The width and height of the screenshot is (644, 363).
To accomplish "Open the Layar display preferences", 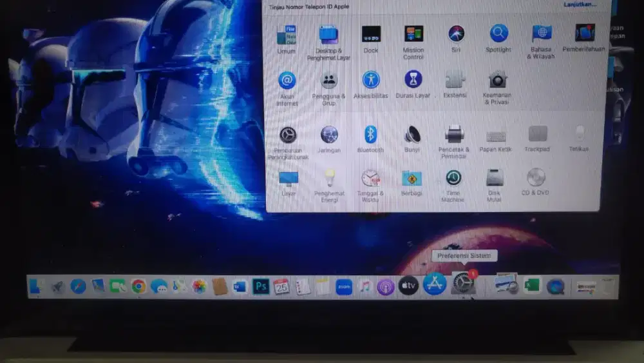I will [289, 179].
